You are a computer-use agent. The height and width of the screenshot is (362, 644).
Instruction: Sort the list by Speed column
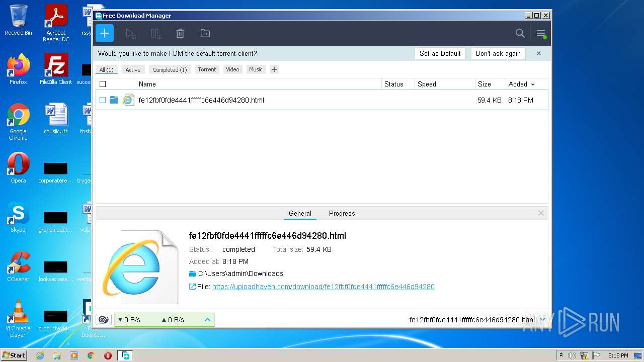tap(445, 84)
